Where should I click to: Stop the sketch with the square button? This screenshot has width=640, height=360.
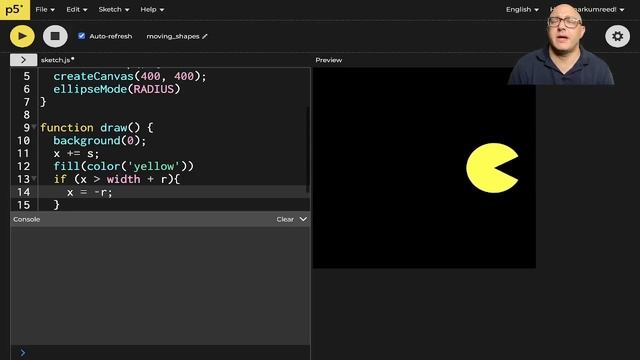(x=55, y=36)
